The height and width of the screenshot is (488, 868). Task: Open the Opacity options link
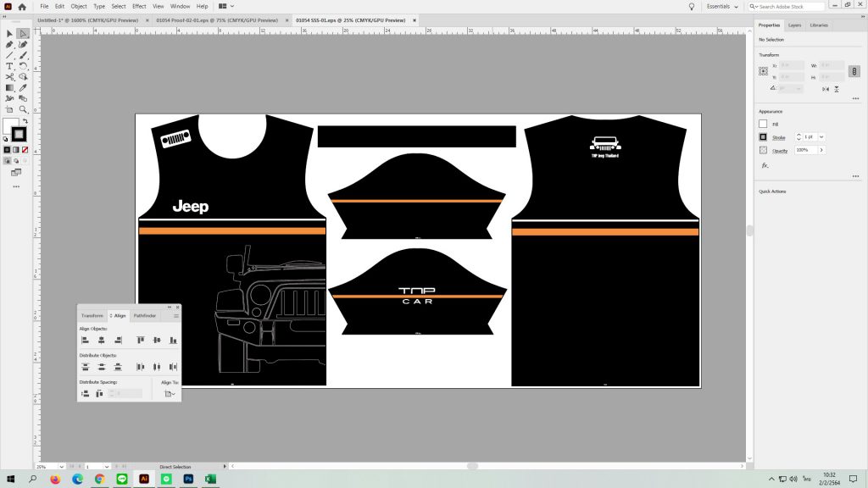click(780, 151)
